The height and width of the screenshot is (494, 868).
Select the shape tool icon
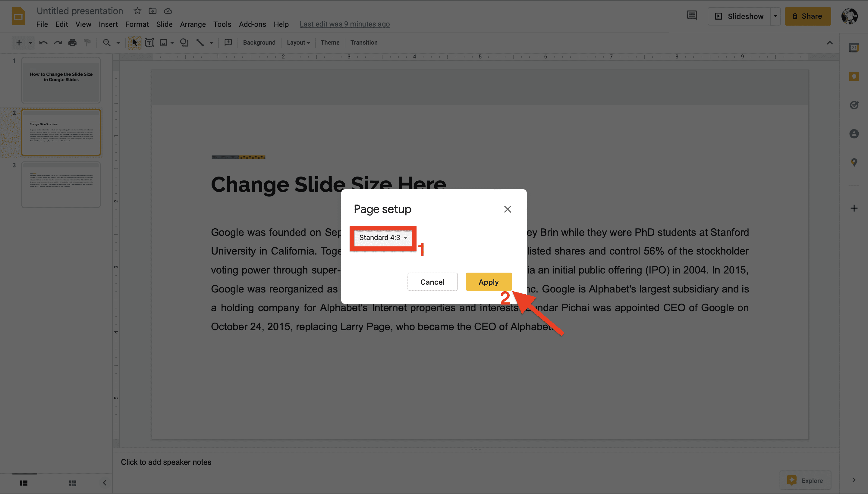point(184,42)
